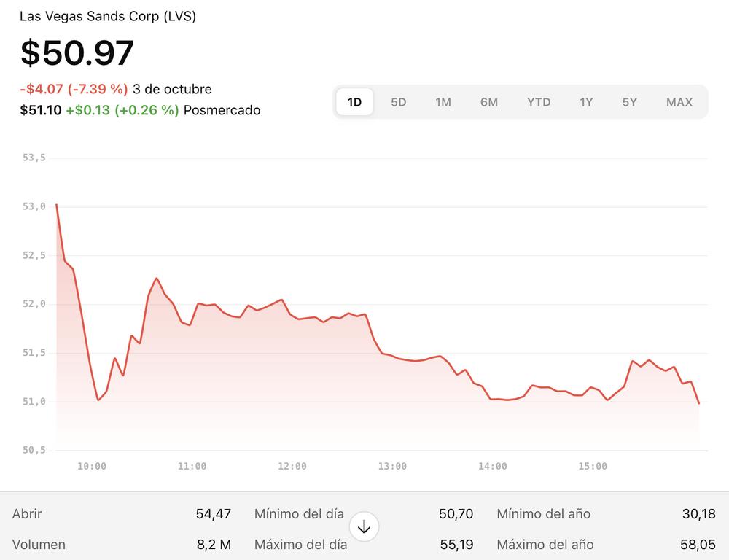Click the Abrir opening price row
The width and height of the screenshot is (729, 560).
click(121, 514)
